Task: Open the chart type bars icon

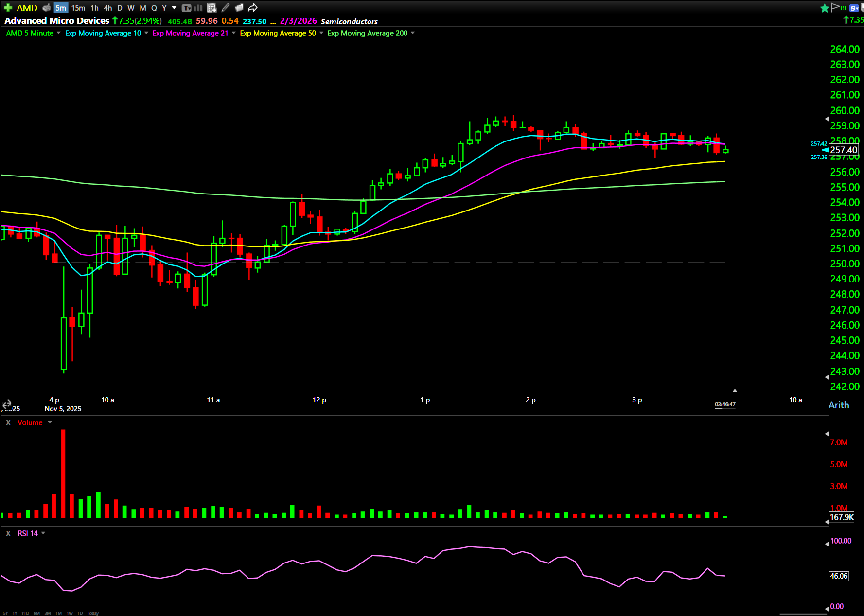Action: click(x=198, y=8)
